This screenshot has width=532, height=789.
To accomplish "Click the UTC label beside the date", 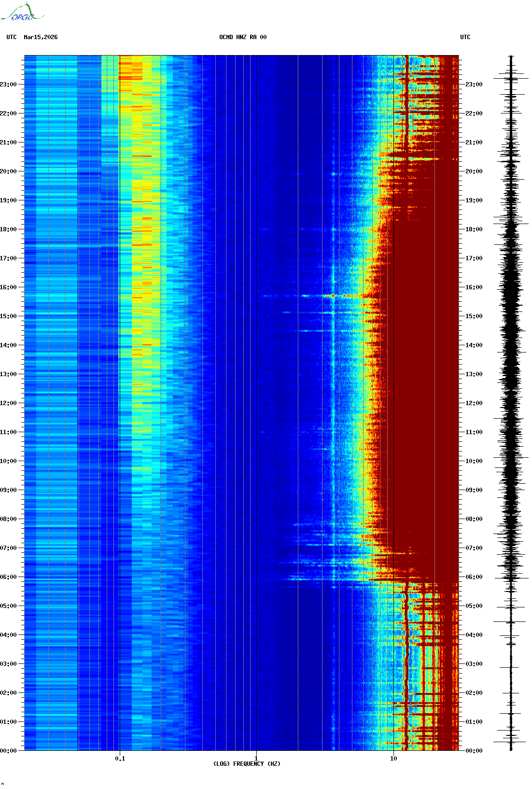I will pyautogui.click(x=12, y=37).
